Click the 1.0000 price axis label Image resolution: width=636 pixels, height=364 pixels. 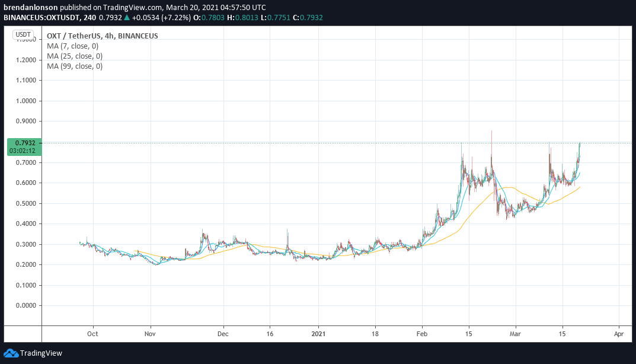[26, 101]
